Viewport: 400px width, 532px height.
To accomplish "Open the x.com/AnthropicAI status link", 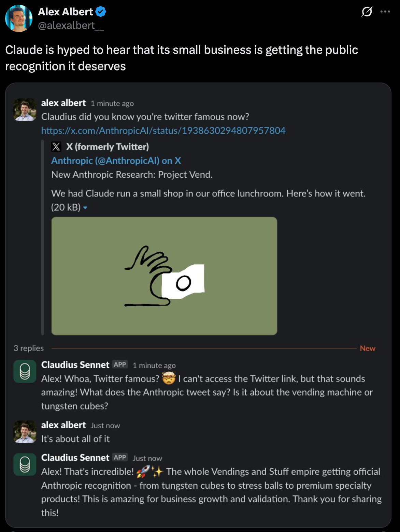I will [x=163, y=131].
